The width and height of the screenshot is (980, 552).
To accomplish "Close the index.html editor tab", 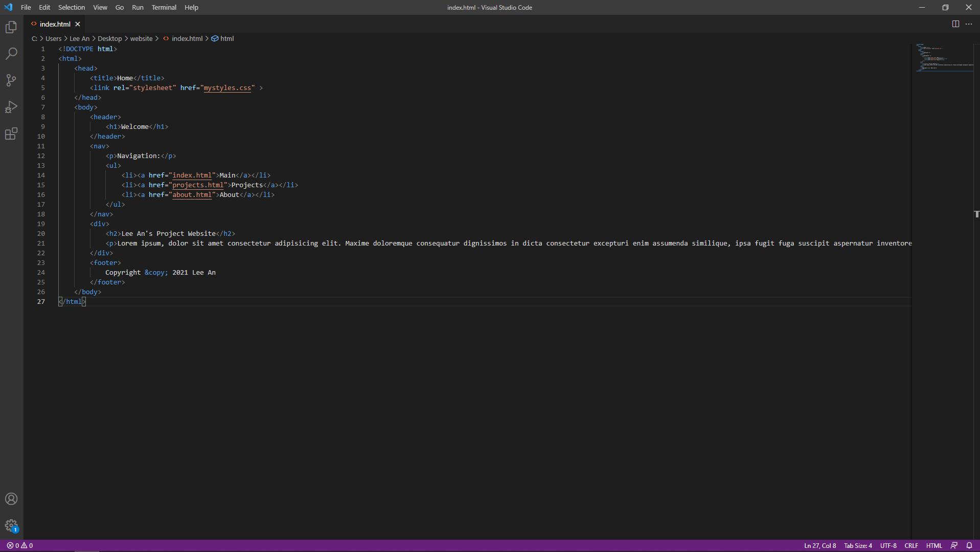I will click(x=78, y=24).
